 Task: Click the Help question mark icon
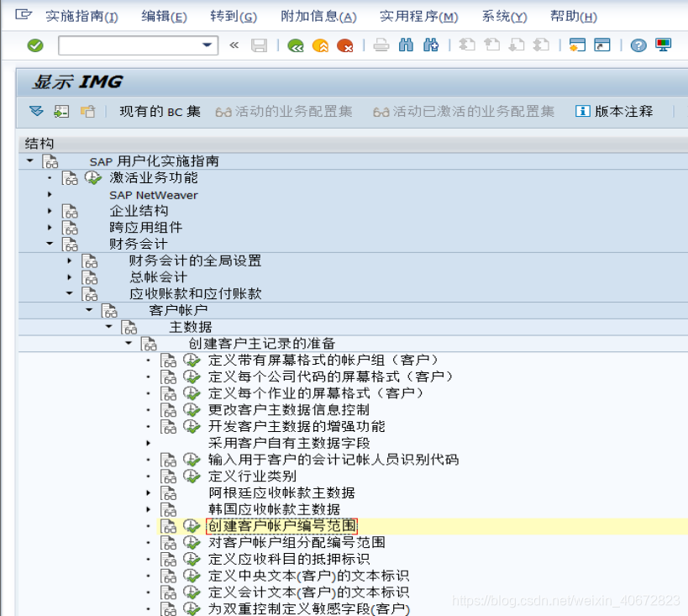pos(638,45)
